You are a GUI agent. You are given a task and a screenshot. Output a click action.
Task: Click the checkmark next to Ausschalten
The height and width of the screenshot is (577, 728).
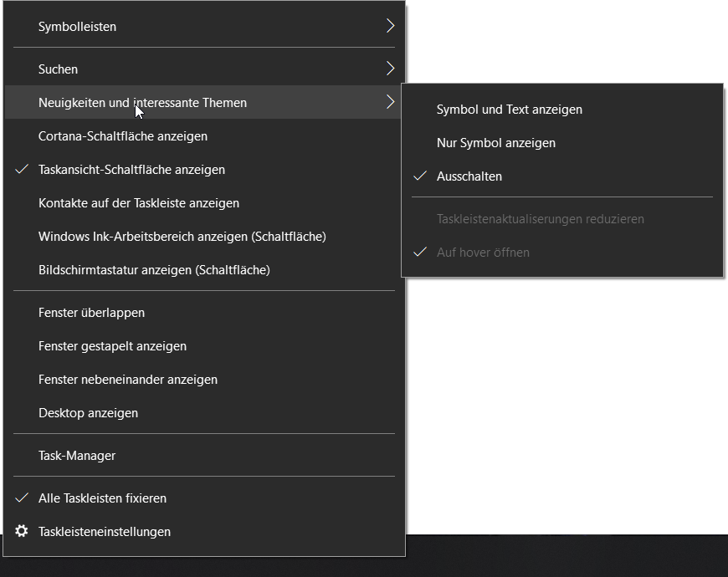tap(420, 176)
